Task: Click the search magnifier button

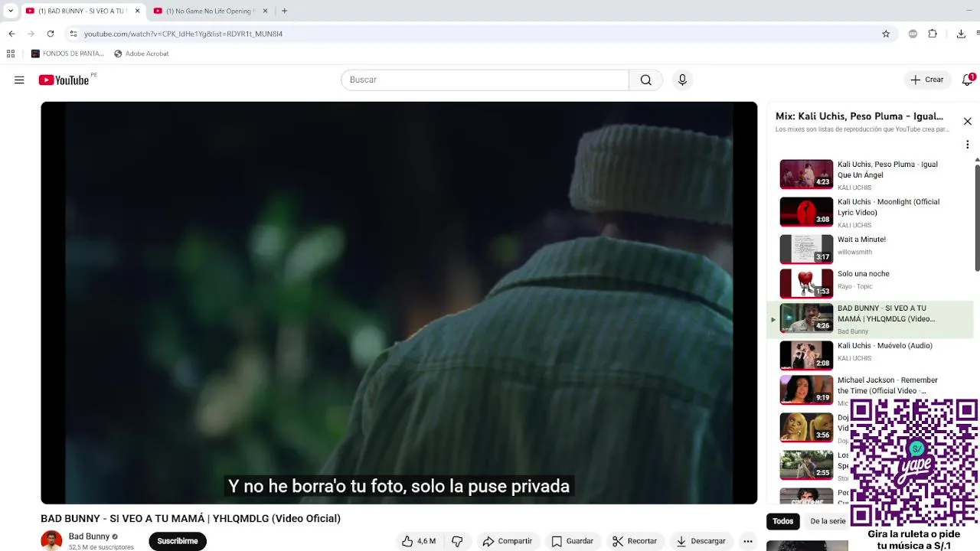Action: point(645,80)
